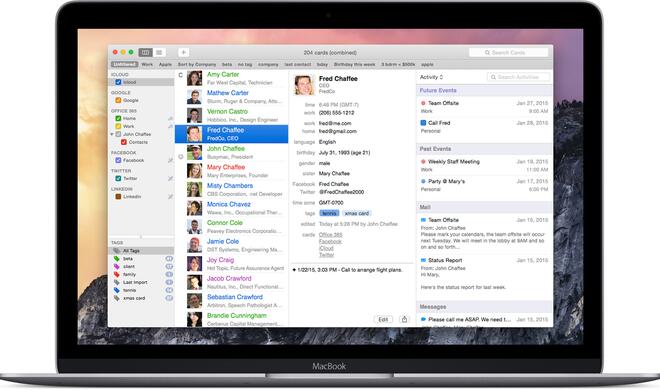Tick the Call Fred task checkbox

tap(423, 123)
